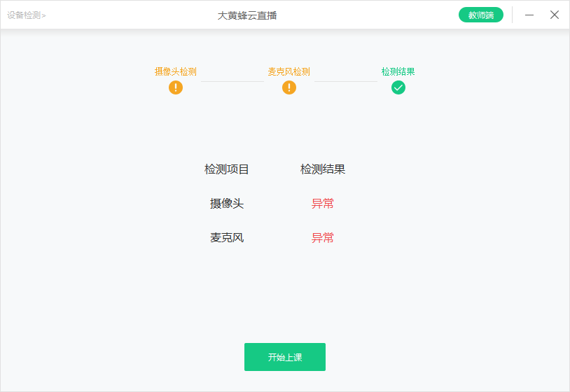Select the 摄像头 row label
This screenshot has width=570, height=392.
(226, 204)
